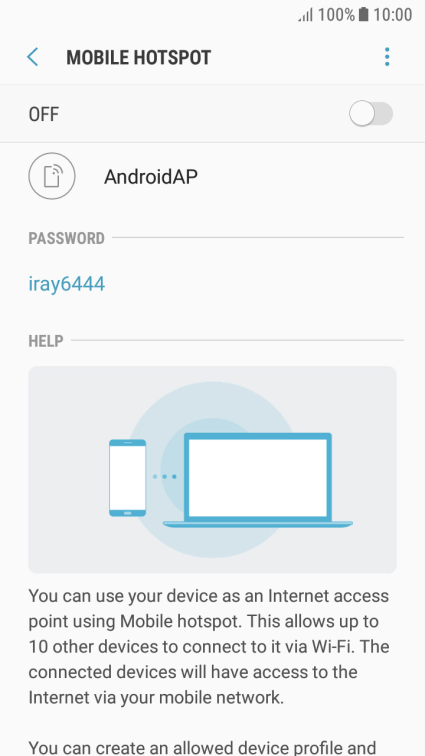Tap the signal strength status icon

coord(305,15)
